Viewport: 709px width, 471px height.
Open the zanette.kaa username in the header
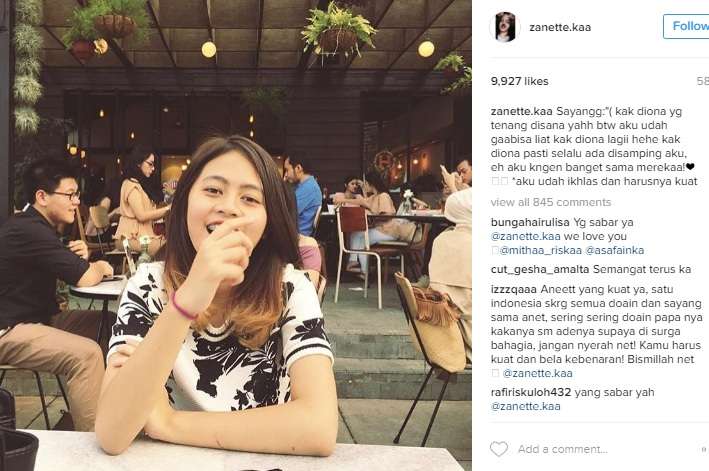point(560,27)
